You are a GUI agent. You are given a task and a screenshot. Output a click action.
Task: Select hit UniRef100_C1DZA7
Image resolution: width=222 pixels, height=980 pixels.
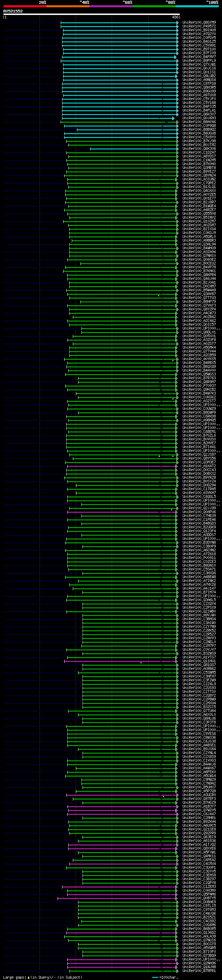(199, 153)
